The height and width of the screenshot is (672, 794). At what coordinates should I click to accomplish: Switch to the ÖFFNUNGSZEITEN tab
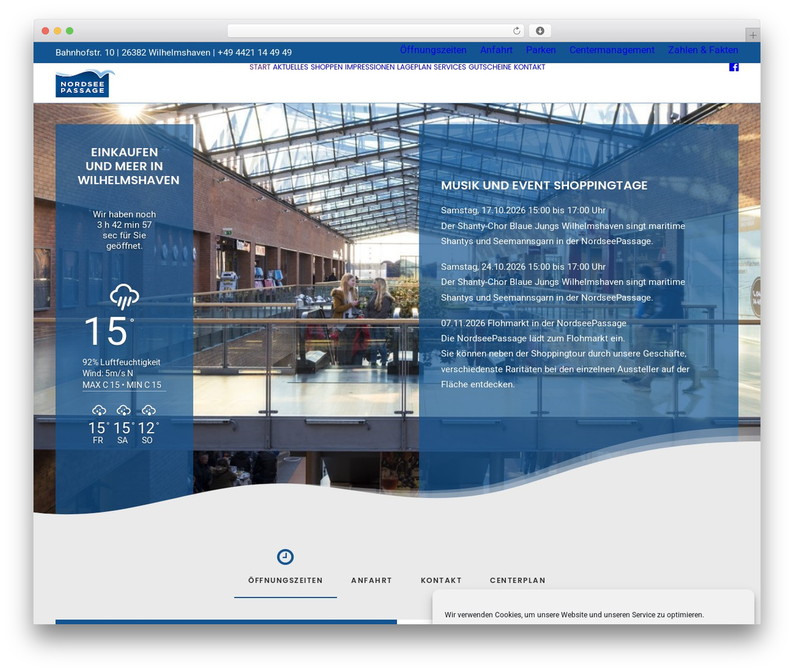(285, 581)
